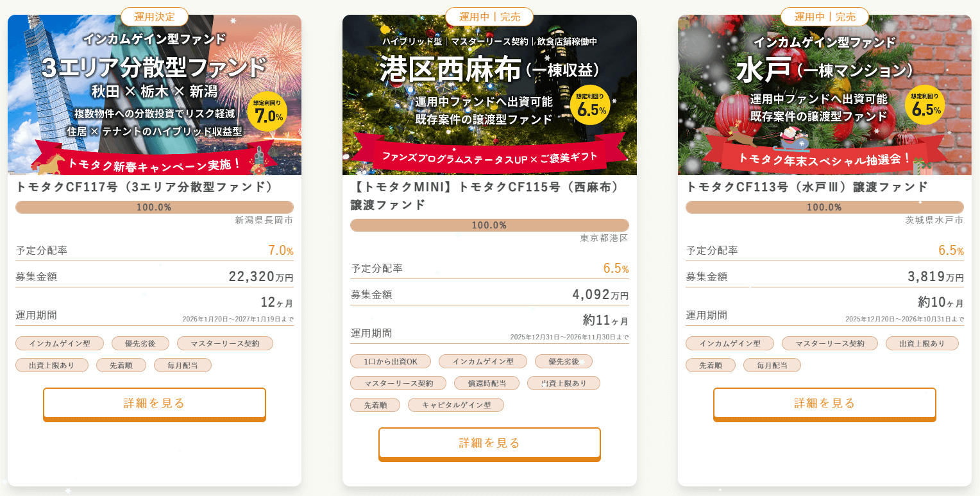
Task: Select the 出資上限あり tag on the 水戸 card
Action: click(x=922, y=343)
